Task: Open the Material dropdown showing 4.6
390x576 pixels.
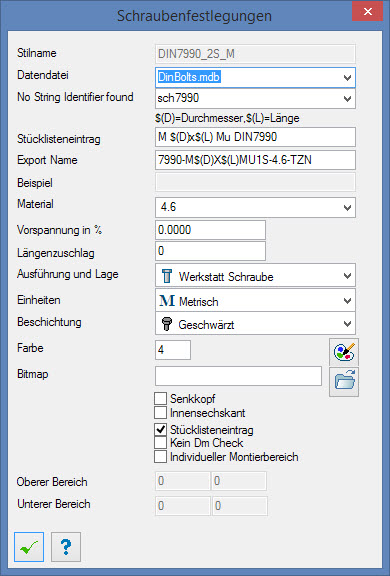Action: coord(347,208)
